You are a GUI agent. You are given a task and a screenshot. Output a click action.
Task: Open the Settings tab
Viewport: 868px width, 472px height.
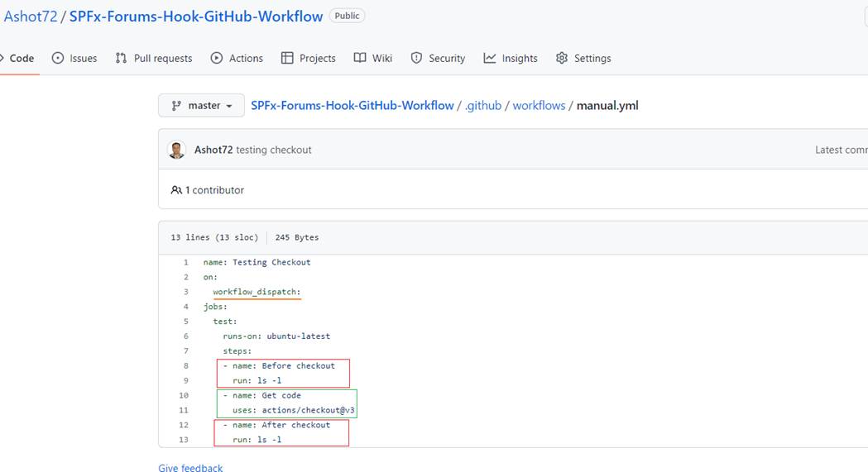(x=592, y=58)
